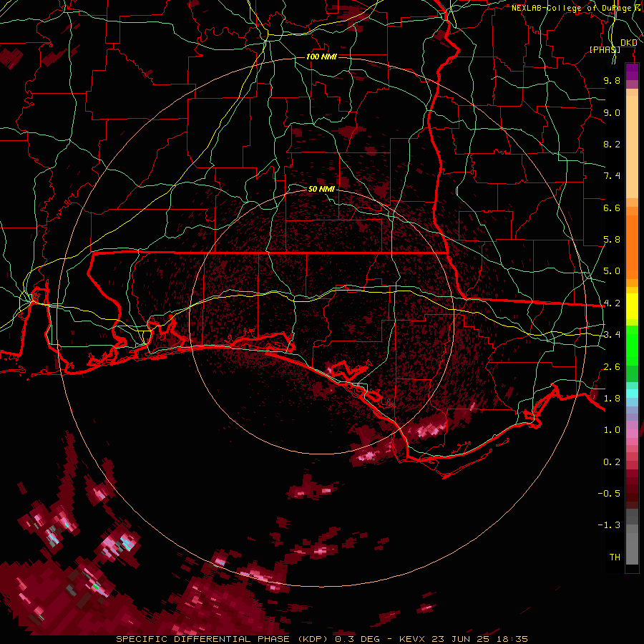Click the -1.3 color scale value
This screenshot has height=644, width=644.
coord(609,525)
